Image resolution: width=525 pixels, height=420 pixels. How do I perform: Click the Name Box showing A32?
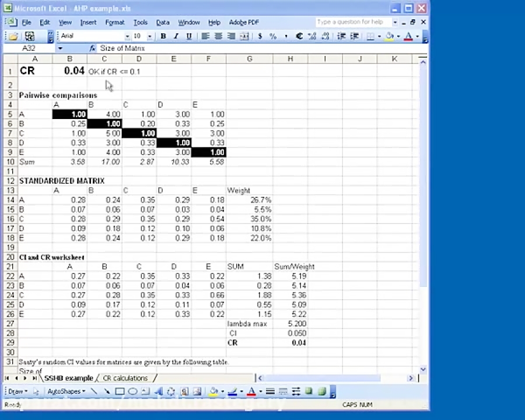click(28, 48)
